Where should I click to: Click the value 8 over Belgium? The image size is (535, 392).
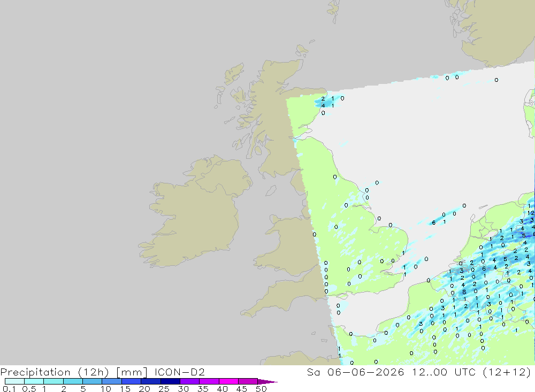464,293
